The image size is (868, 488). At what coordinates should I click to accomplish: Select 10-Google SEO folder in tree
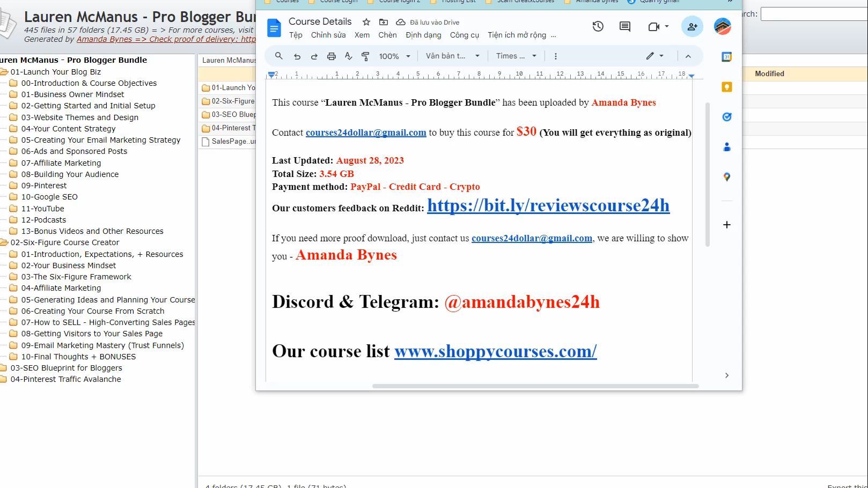click(x=49, y=197)
